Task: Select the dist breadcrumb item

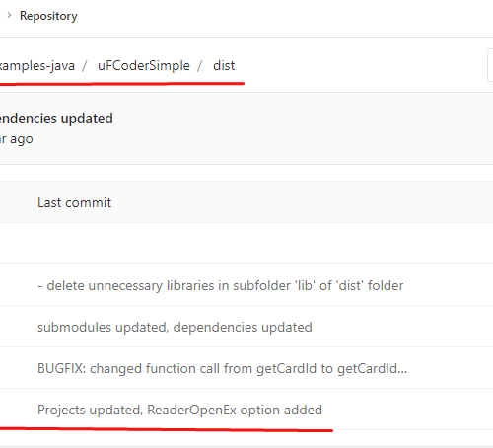Action: [x=224, y=66]
